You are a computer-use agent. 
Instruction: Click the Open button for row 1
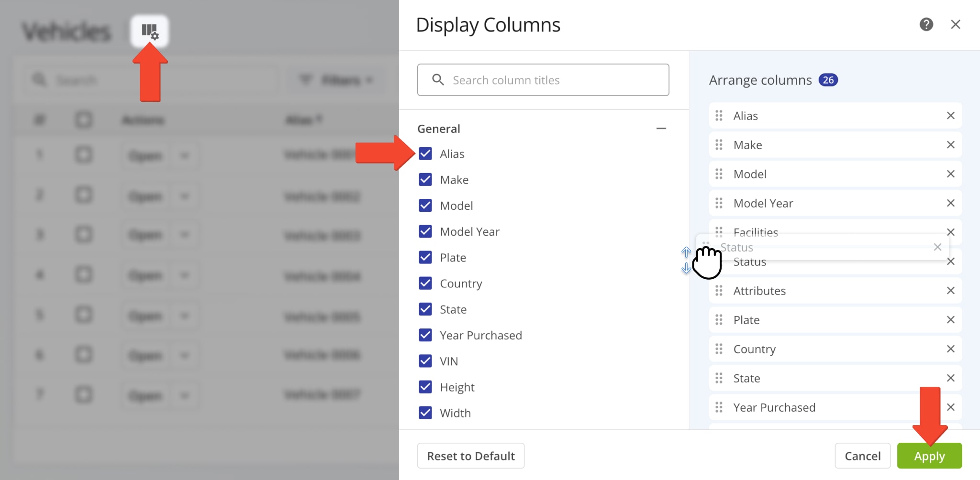[x=145, y=156]
